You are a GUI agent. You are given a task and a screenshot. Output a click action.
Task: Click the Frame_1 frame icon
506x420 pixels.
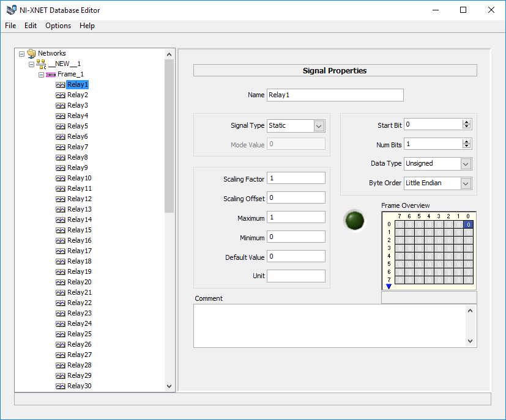[x=51, y=75]
